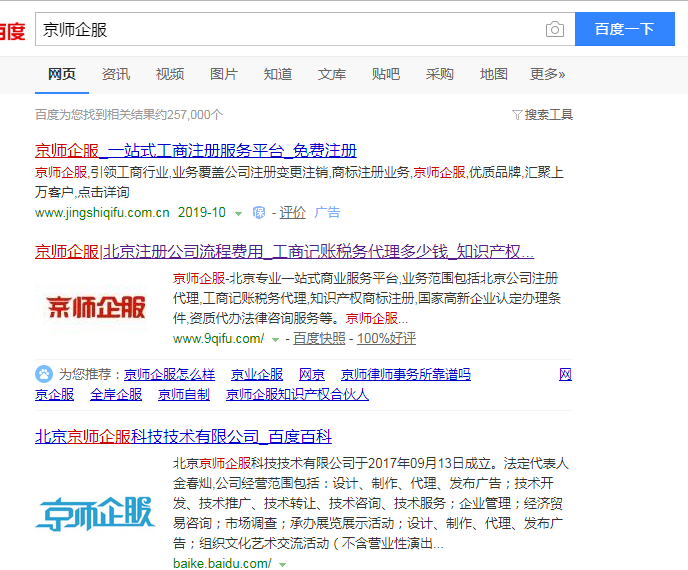688x570 pixels.
Task: Switch to the 贴吧 tab
Action: (x=386, y=74)
